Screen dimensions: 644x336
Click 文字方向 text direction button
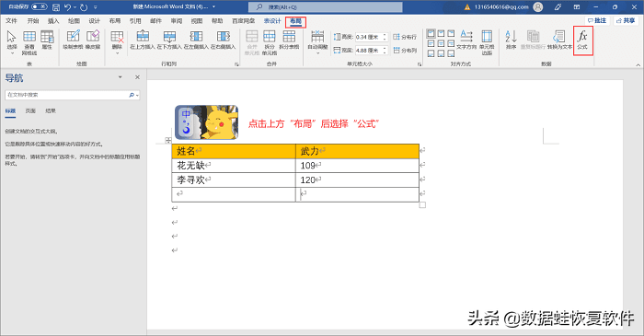(466, 40)
